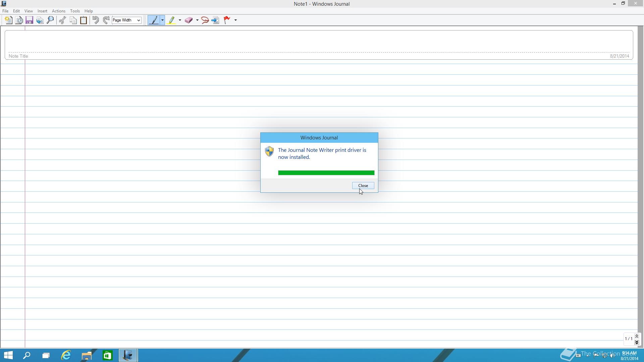The height and width of the screenshot is (362, 644).
Task: Close the print driver installed dialog
Action: click(x=363, y=186)
